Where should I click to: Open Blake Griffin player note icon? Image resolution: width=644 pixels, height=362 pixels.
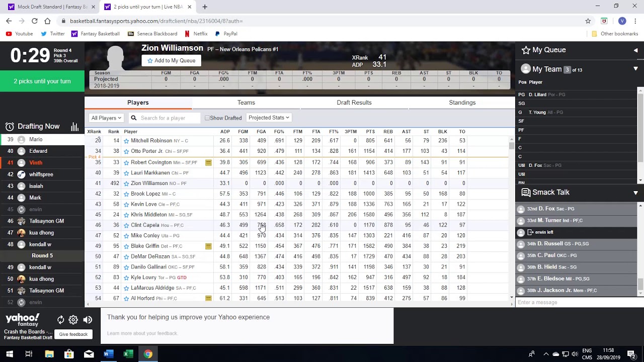(x=208, y=246)
